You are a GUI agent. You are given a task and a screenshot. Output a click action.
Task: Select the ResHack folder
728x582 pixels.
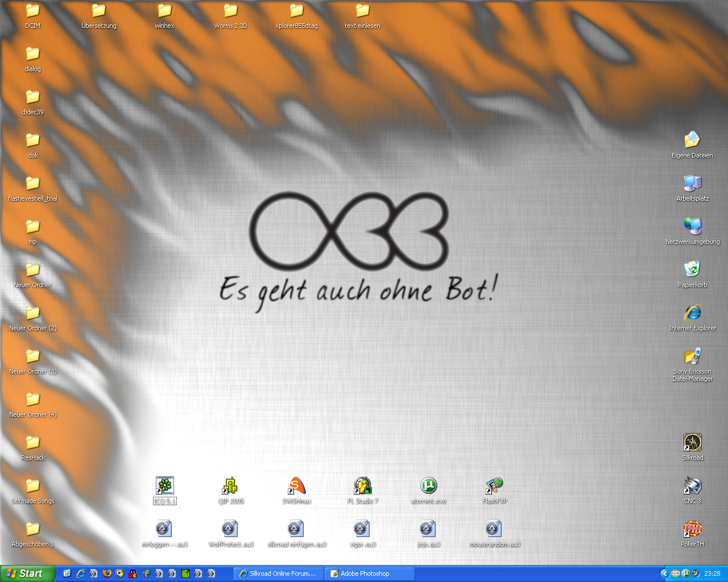(x=33, y=443)
